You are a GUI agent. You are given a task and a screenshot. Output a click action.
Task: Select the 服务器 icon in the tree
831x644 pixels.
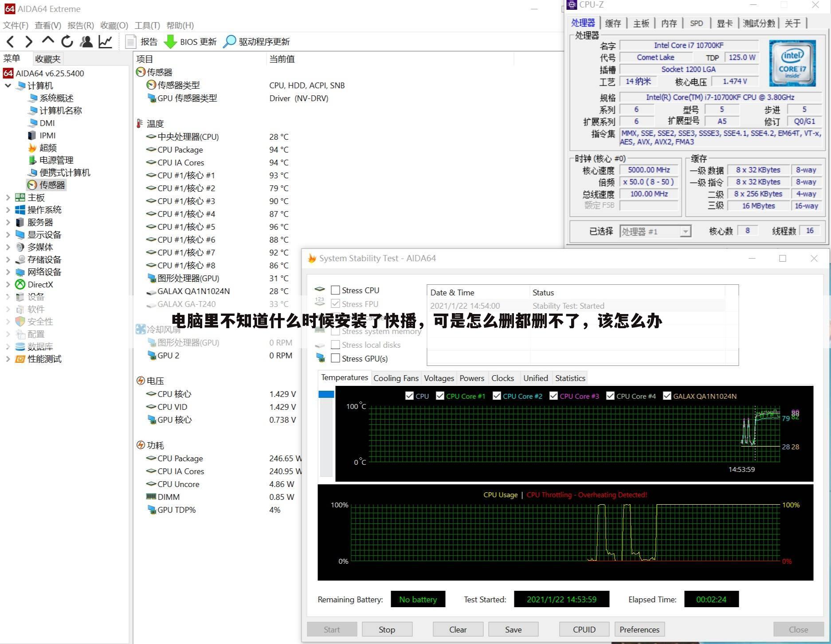pos(20,222)
